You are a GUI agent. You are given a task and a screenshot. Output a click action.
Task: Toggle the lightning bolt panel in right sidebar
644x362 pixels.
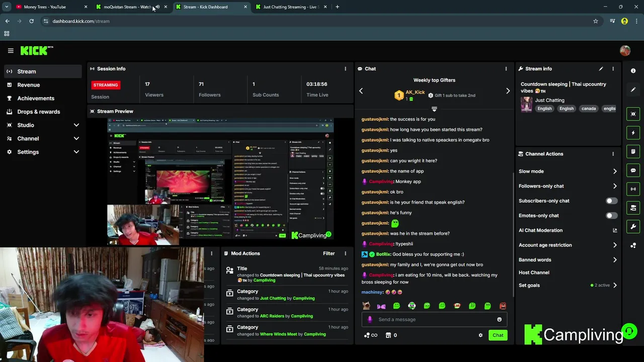[x=633, y=133]
